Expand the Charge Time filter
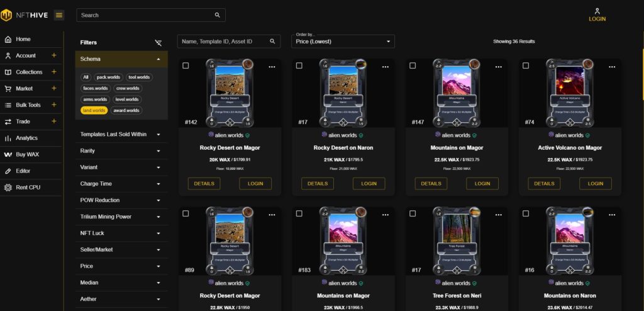Screen dimensions: 644x311 (121, 184)
